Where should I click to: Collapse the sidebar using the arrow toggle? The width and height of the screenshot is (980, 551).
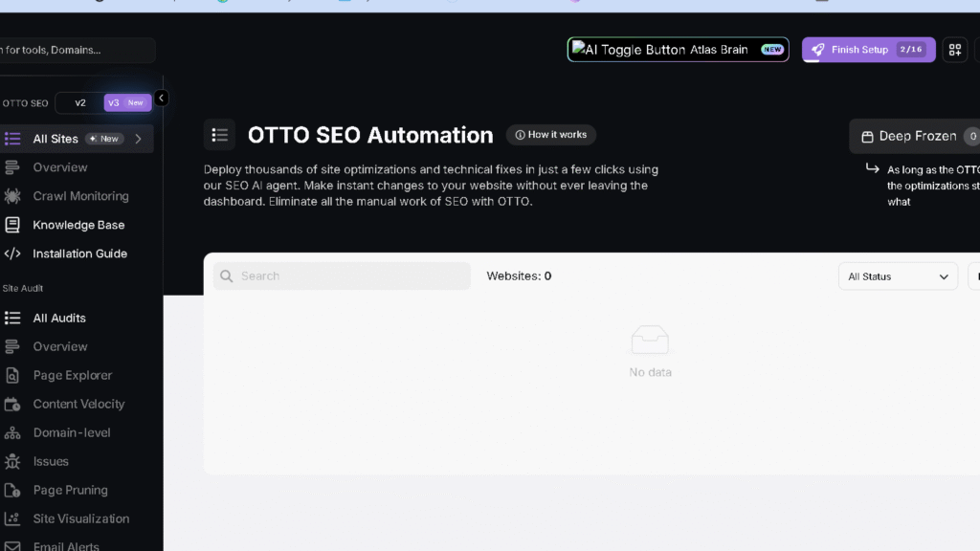coord(161,99)
